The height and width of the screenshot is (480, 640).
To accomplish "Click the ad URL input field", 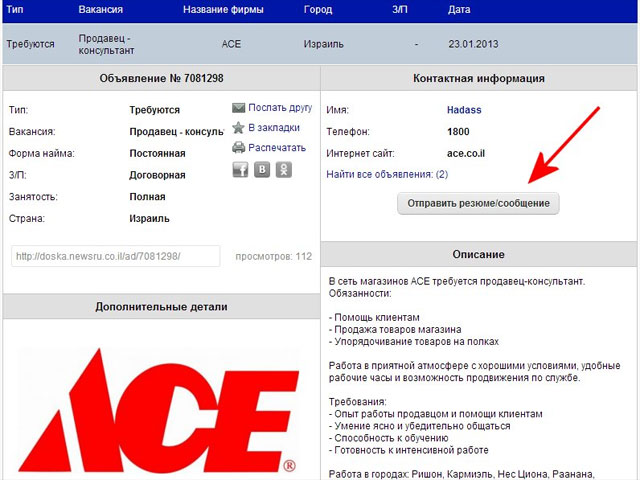I will pyautogui.click(x=116, y=256).
